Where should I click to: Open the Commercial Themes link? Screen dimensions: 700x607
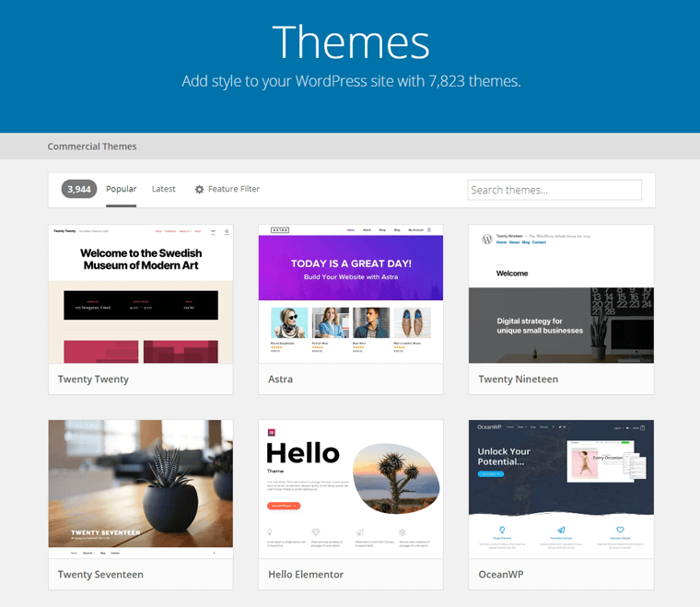(92, 146)
